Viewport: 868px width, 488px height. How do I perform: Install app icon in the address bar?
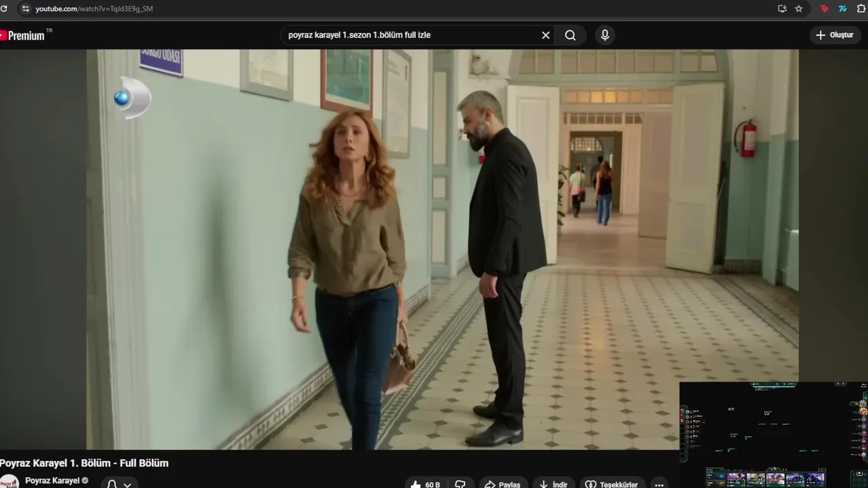pyautogui.click(x=782, y=9)
